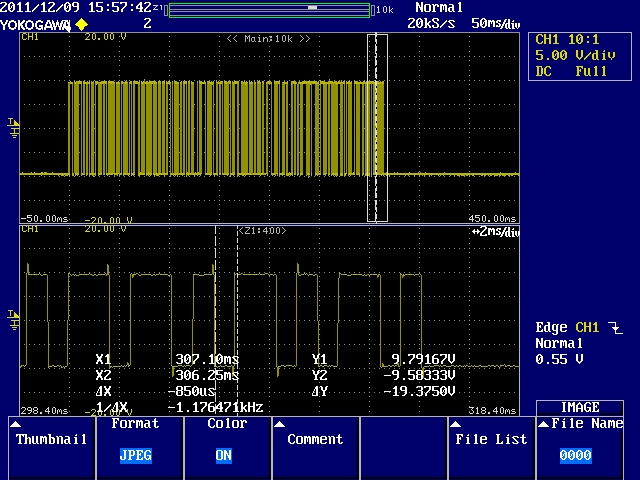
Task: Click the Y1 9.79167V readout
Action: pyautogui.click(x=383, y=359)
